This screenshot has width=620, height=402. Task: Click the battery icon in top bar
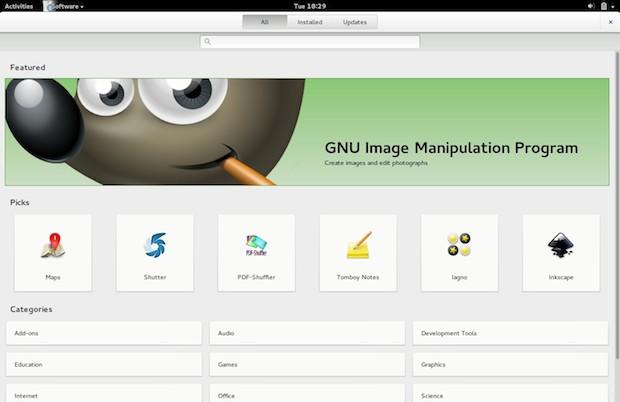tap(604, 6)
